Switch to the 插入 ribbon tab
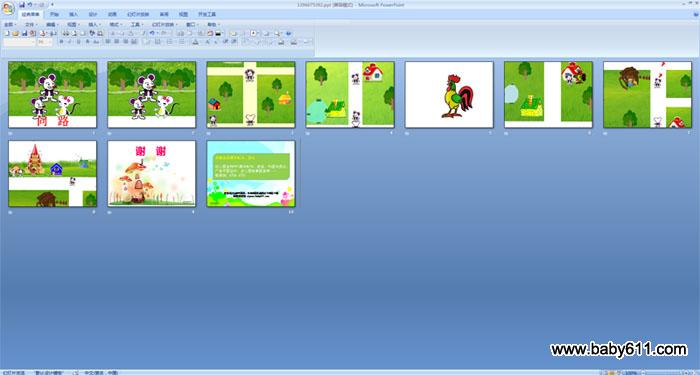700x375 pixels. click(73, 14)
